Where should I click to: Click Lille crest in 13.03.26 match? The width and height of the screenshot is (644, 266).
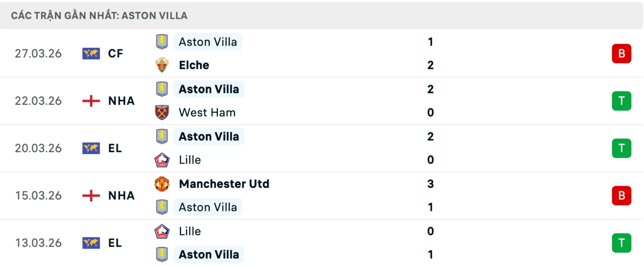pyautogui.click(x=162, y=231)
